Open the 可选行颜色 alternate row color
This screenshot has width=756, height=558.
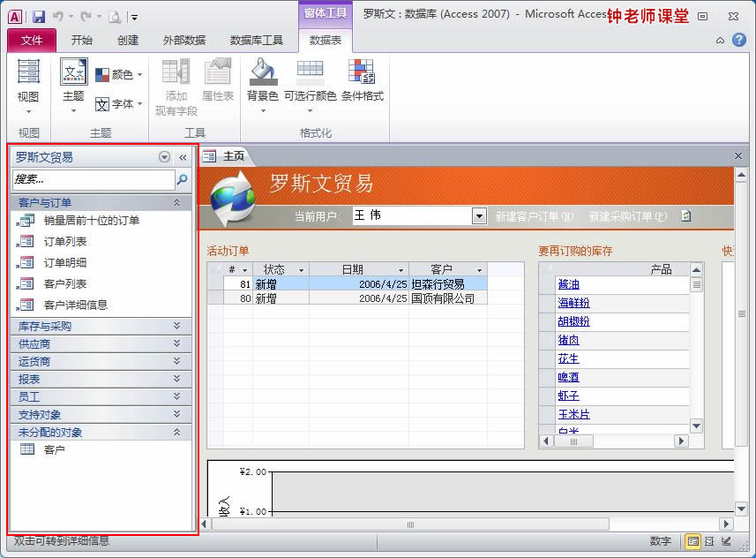point(310,86)
